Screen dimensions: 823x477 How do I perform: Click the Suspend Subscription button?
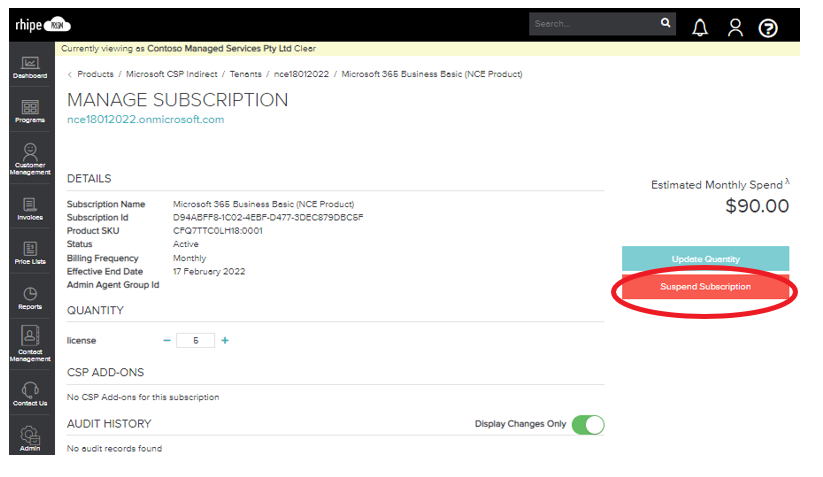click(x=705, y=287)
